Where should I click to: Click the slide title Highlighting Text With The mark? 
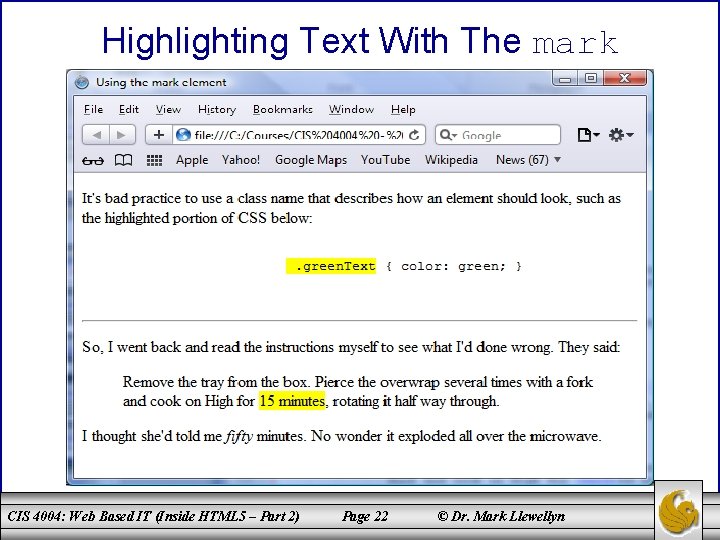pyautogui.click(x=360, y=41)
